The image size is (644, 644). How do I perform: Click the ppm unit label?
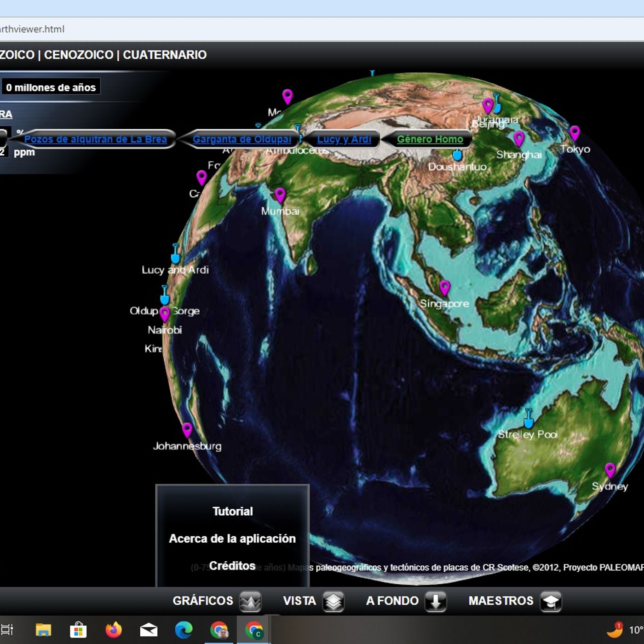pos(24,152)
